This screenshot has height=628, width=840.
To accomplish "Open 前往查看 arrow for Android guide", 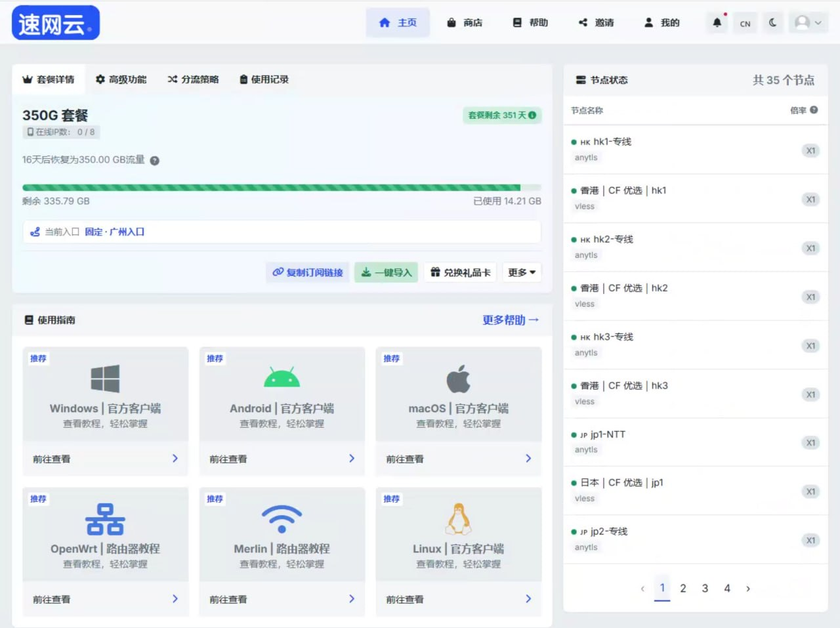I will 352,459.
